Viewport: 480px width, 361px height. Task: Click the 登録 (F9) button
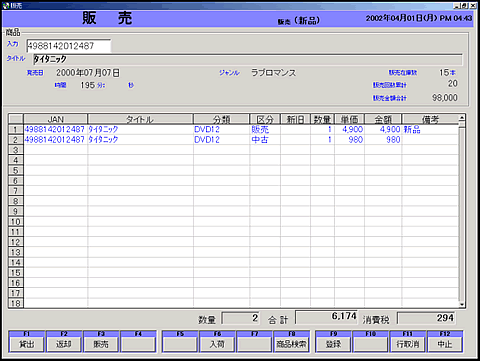(333, 344)
